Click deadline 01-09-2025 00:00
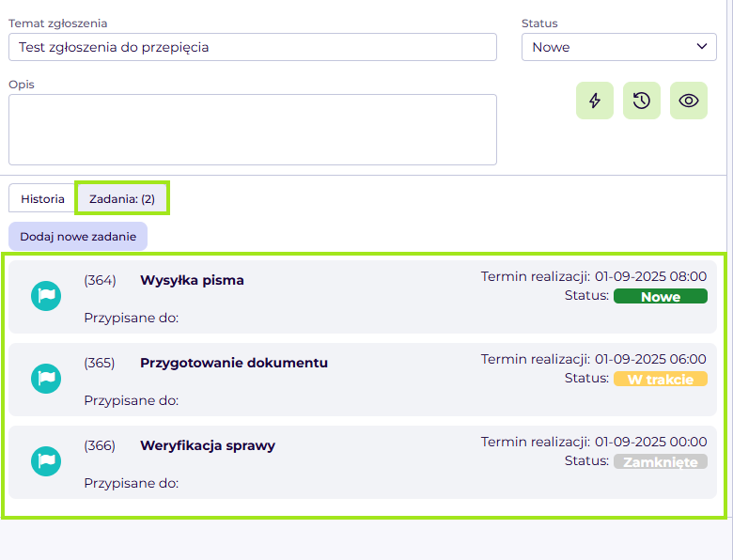Viewport: 733px width, 560px height. 650,442
